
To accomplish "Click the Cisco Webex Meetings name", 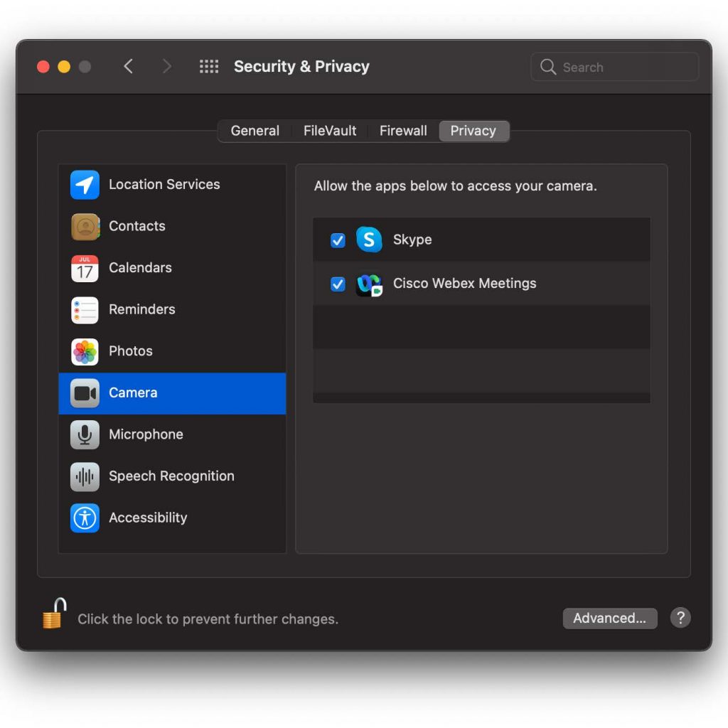I will tap(464, 283).
